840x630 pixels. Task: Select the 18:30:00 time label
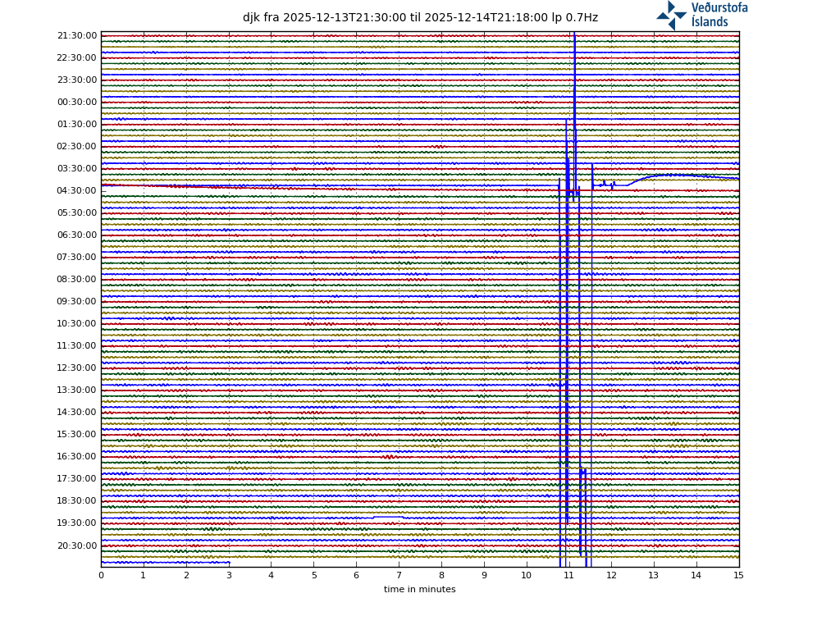[77, 501]
